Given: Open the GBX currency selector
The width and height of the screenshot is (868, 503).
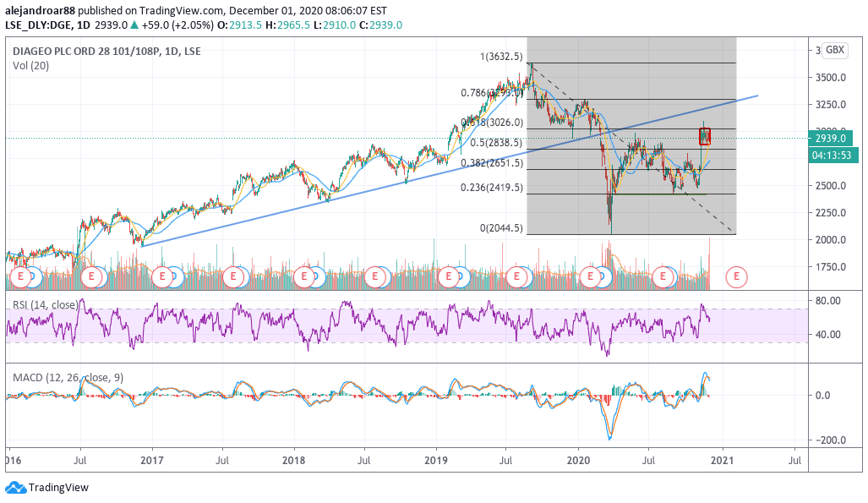Looking at the screenshot, I should tap(835, 50).
